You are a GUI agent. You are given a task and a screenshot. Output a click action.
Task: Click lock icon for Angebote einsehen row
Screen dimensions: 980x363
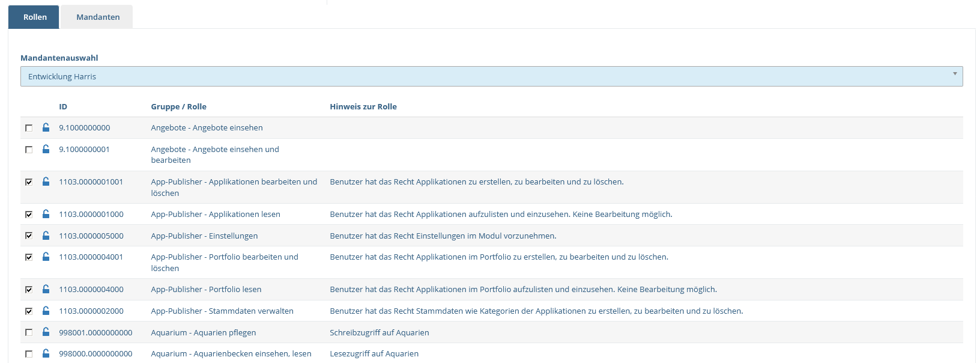tap(46, 127)
